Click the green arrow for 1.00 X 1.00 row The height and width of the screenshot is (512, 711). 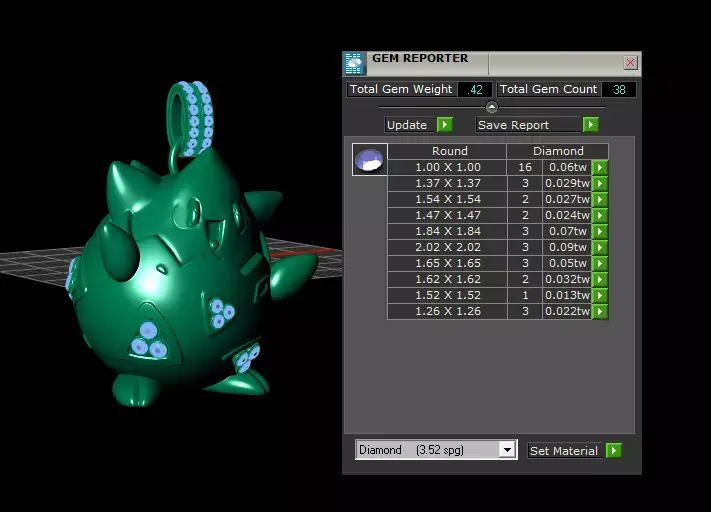pyautogui.click(x=600, y=167)
